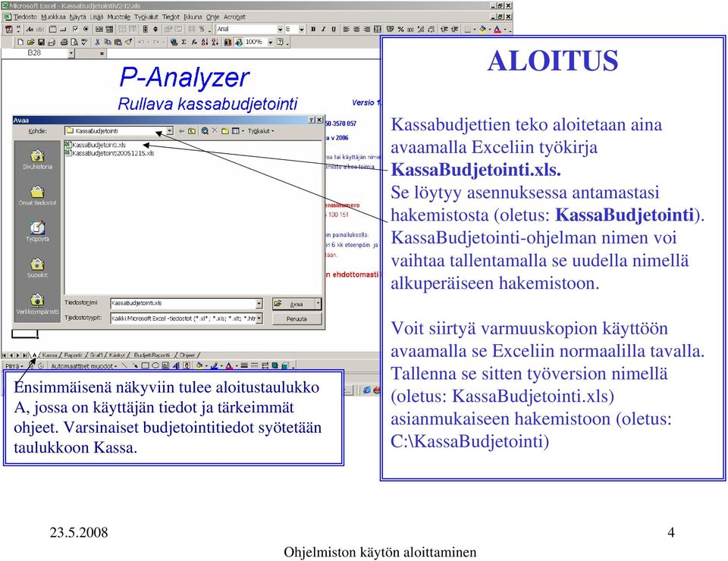Go to Omat tiedostot in Avaa dialog
Viewport: 728px width, 561px height.
point(37,196)
